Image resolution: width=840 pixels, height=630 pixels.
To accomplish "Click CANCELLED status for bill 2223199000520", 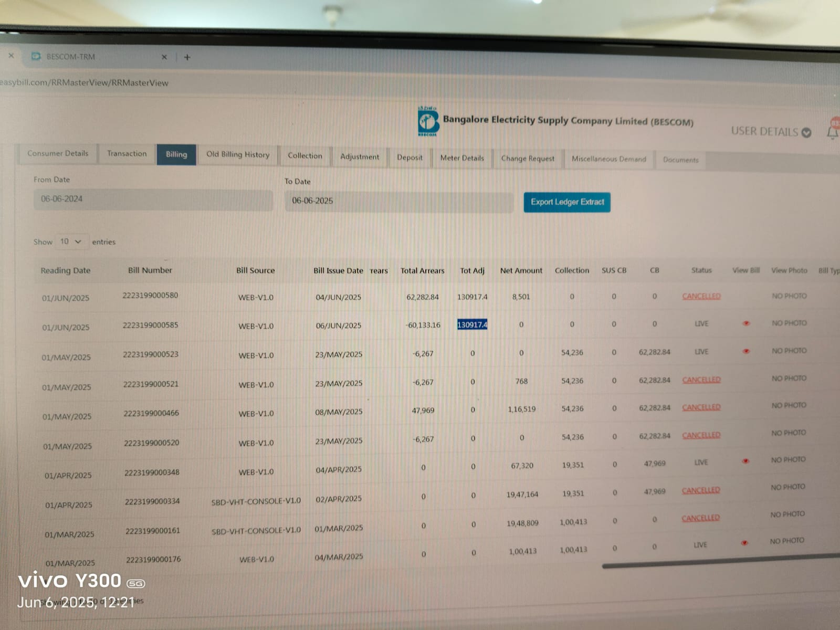I will click(701, 435).
